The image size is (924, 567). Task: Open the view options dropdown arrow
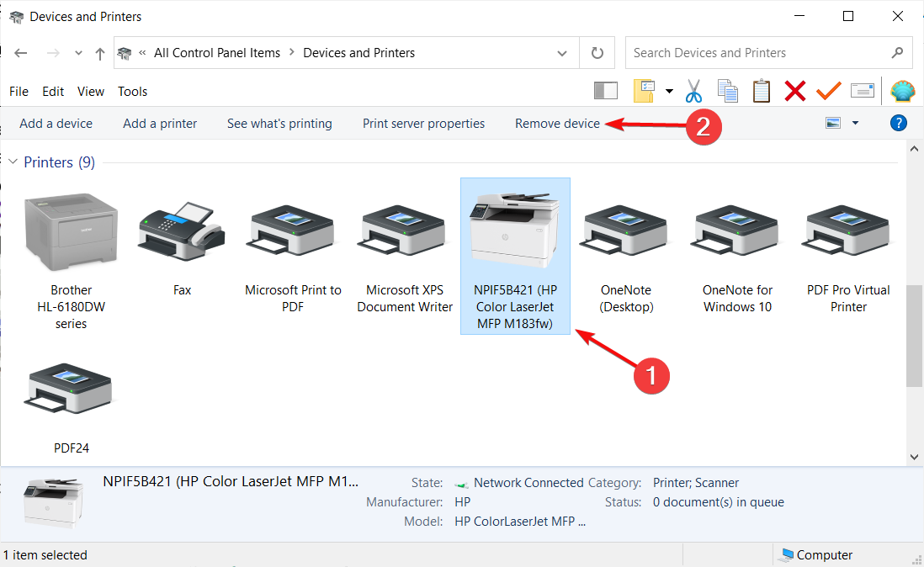pos(855,123)
